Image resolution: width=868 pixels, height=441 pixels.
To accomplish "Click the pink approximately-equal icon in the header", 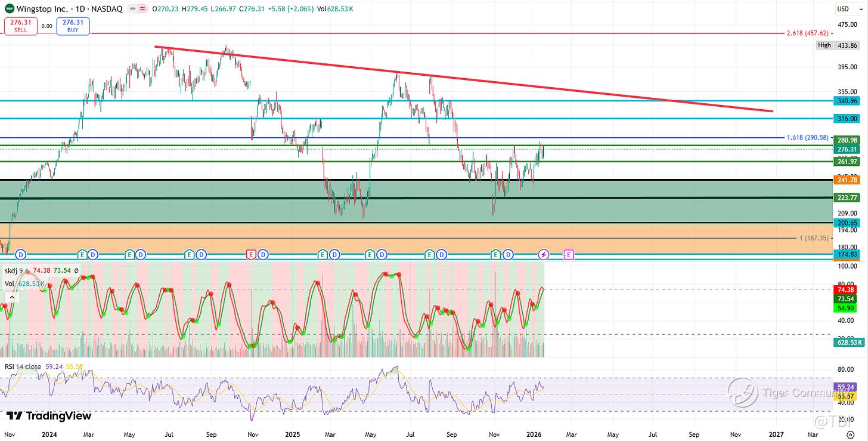I will (142, 9).
